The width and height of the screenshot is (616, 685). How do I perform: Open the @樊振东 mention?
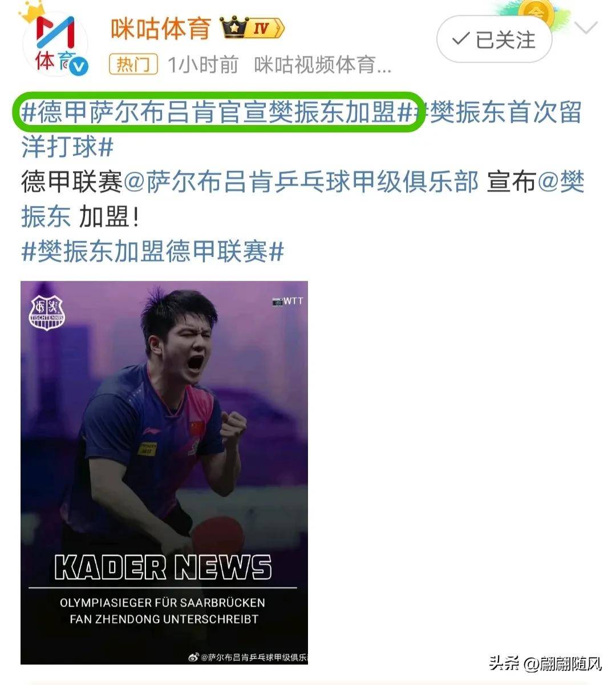pyautogui.click(x=303, y=199)
